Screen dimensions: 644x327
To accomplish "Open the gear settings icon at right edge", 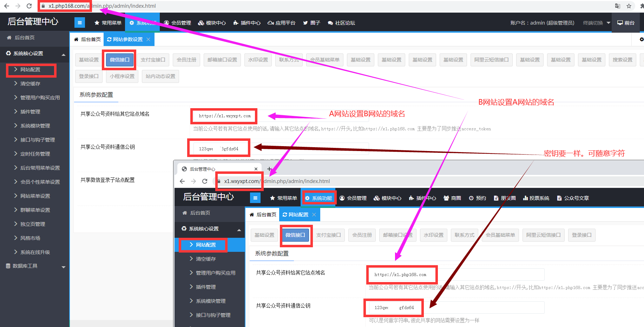I will (641, 39).
